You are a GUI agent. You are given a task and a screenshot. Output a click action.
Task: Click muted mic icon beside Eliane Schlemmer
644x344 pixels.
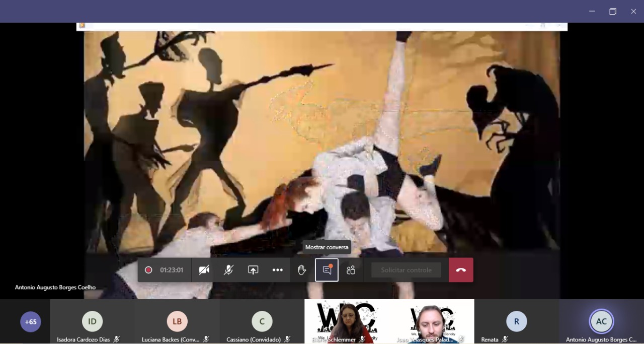(362, 339)
